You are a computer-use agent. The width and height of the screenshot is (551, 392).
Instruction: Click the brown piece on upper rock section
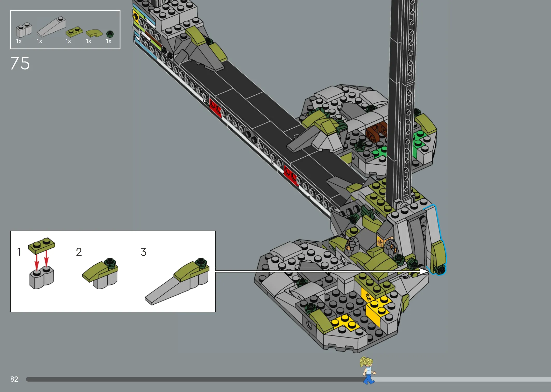tap(376, 132)
